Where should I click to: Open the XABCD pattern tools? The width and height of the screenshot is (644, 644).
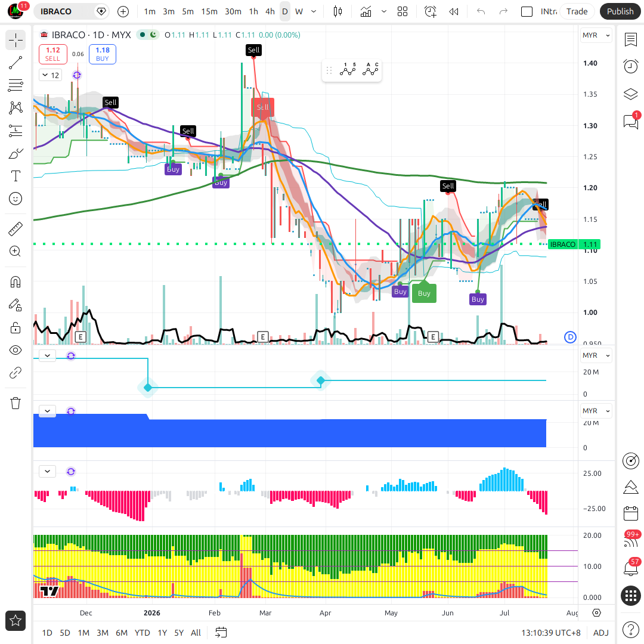16,108
